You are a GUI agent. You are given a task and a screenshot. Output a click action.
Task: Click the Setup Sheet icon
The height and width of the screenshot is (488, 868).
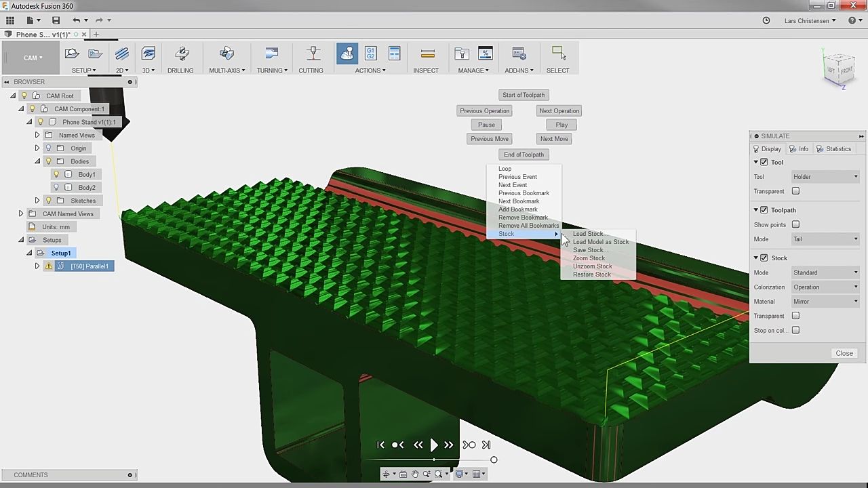(x=394, y=54)
